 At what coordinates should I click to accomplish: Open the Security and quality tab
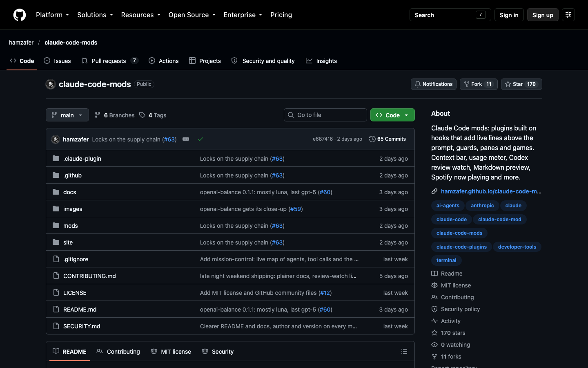coord(263,61)
